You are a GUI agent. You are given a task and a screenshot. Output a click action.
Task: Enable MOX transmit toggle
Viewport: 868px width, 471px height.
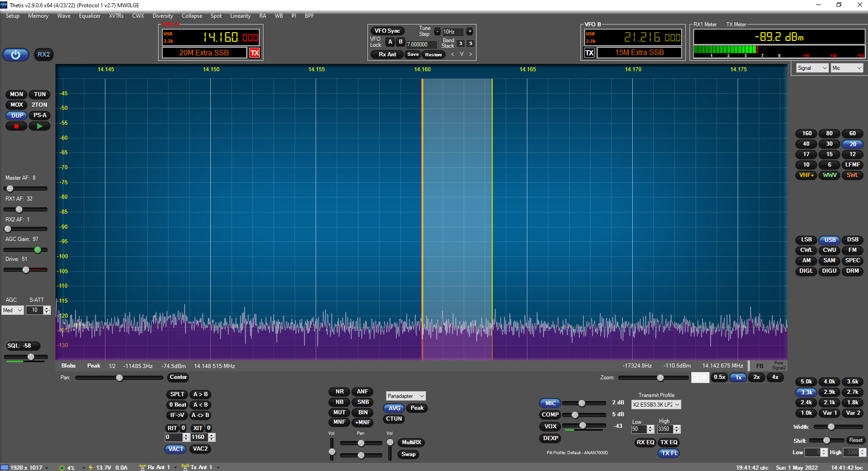coord(16,105)
